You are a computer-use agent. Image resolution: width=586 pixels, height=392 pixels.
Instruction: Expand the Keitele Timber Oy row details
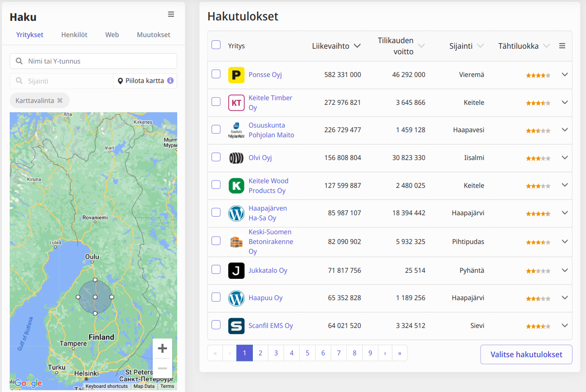(565, 102)
